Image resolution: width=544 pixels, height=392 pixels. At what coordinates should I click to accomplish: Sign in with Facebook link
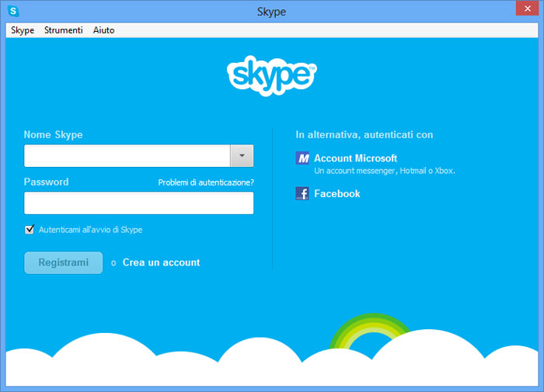(x=337, y=193)
